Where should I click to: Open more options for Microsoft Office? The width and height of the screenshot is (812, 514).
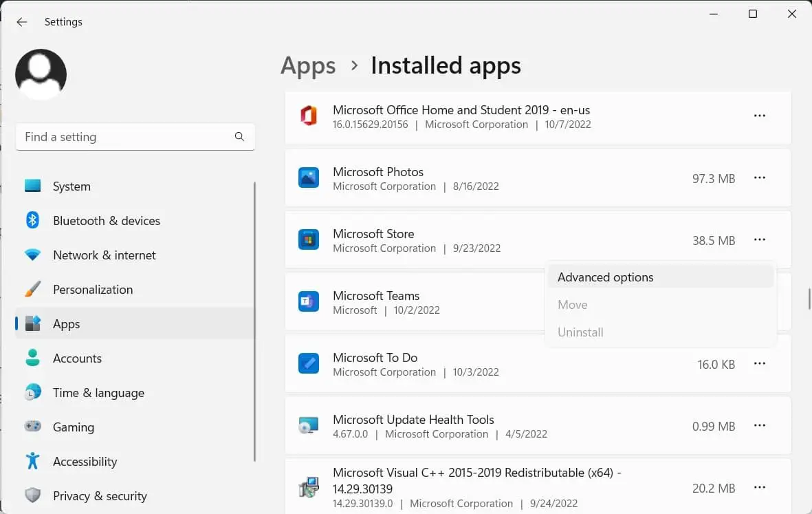(759, 116)
